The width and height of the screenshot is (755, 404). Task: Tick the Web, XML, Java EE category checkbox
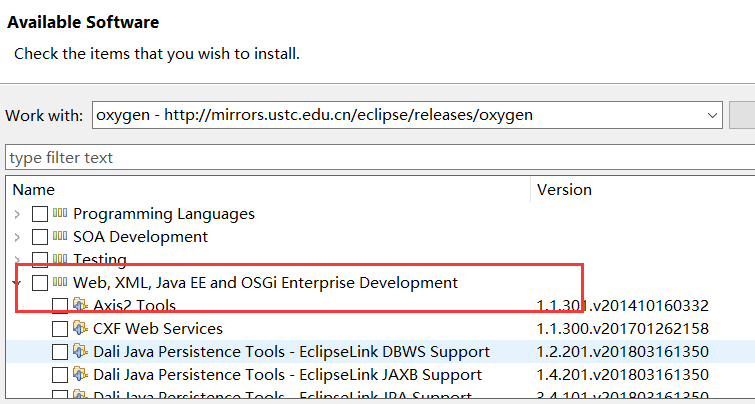click(x=40, y=283)
